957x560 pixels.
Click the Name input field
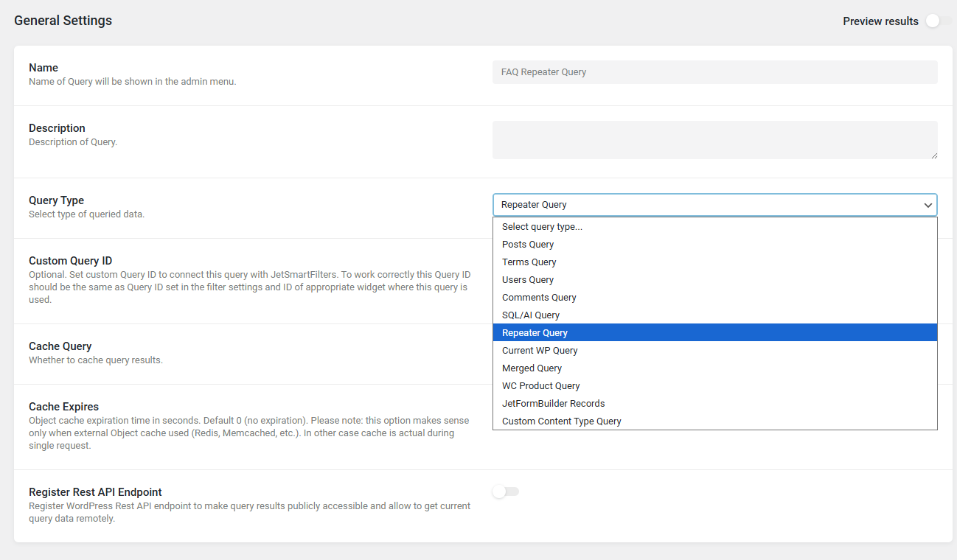[x=714, y=72]
